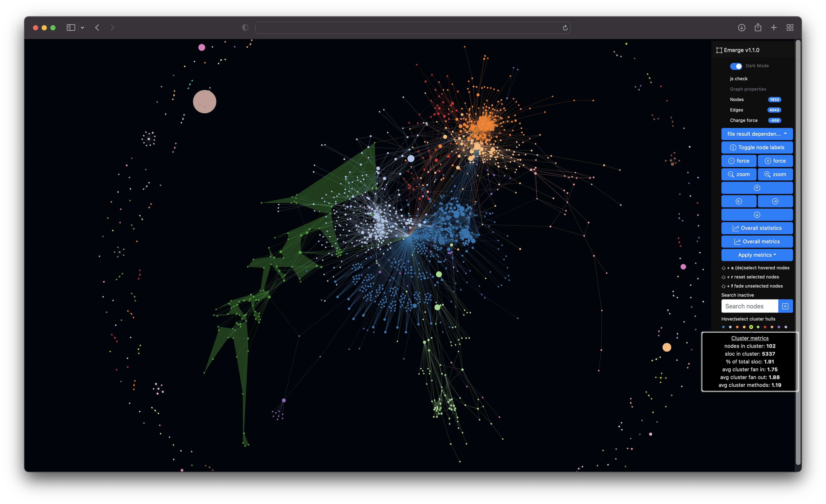Screen dimensions: 826x504
Task: Click the down arrow pan icon
Action: coord(757,214)
